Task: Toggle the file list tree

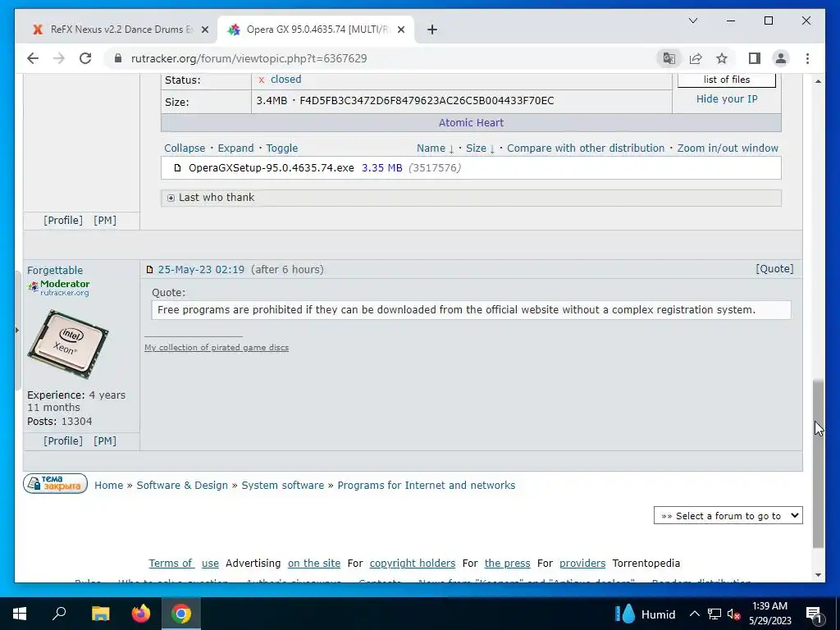Action: tap(282, 148)
